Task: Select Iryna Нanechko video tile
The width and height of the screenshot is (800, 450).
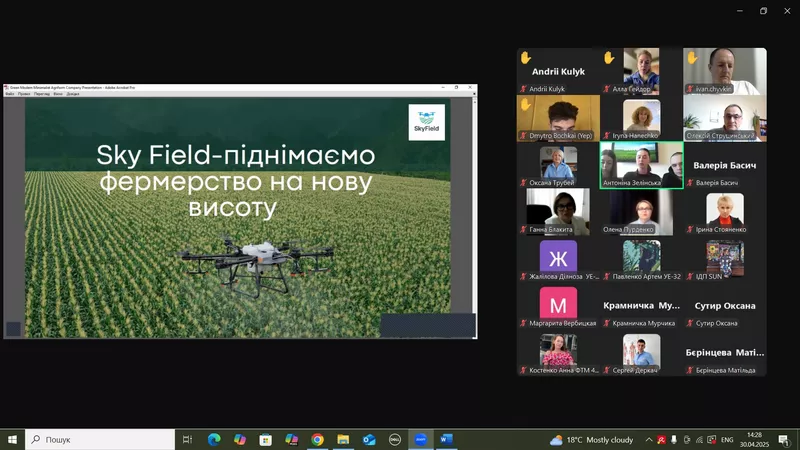Action: point(641,118)
